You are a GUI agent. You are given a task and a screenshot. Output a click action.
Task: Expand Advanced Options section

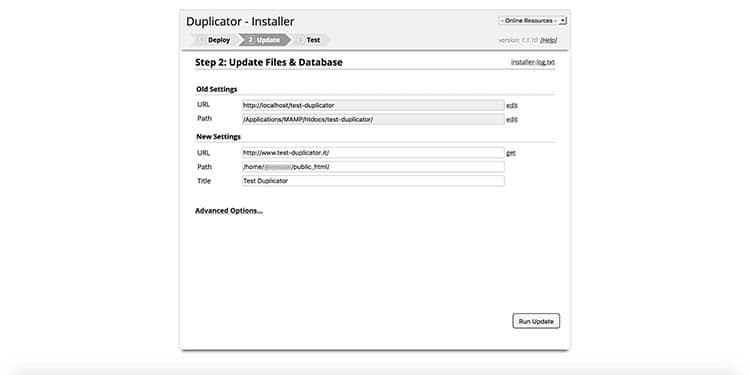229,210
